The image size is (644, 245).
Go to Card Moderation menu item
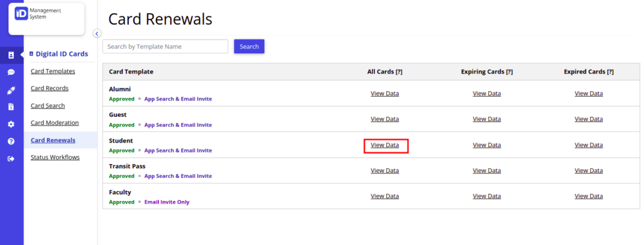pyautogui.click(x=55, y=123)
